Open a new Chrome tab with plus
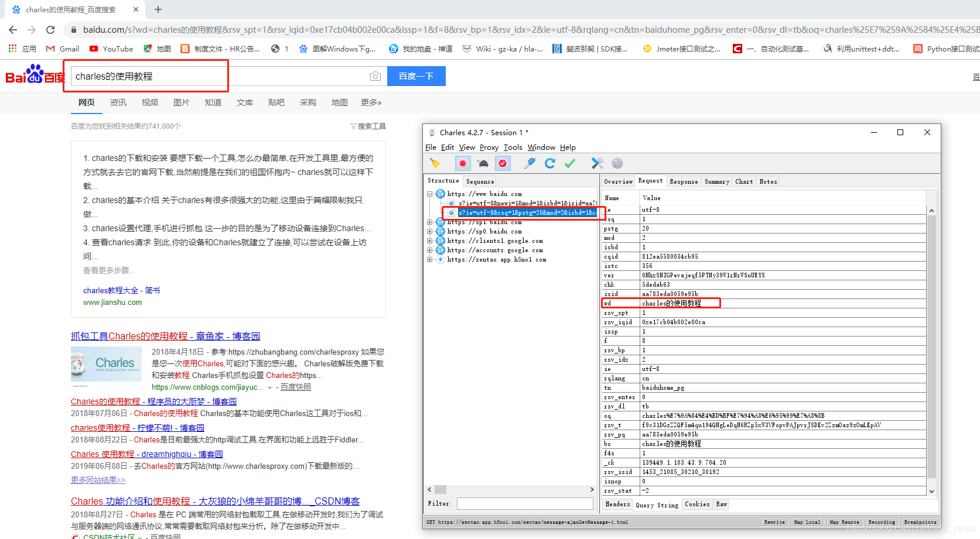Viewport: 980px width, 539px height. (x=158, y=9)
